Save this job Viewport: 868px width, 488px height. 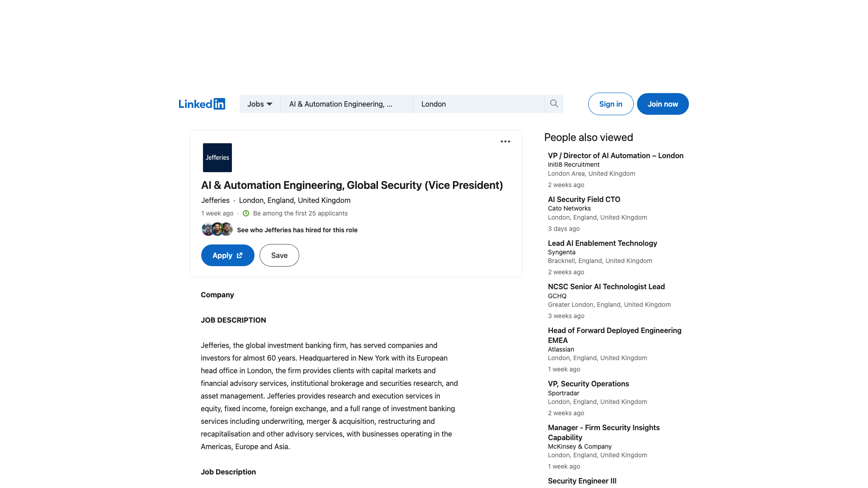(279, 255)
